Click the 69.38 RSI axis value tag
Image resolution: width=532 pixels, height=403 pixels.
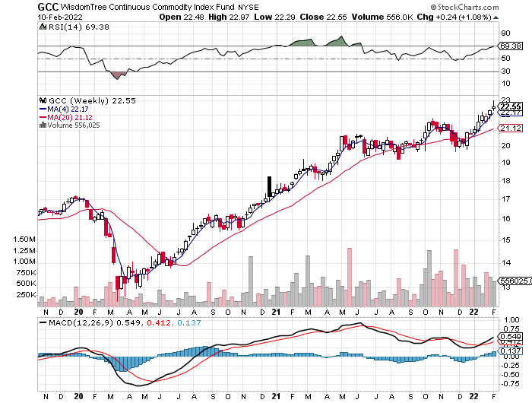(x=510, y=46)
